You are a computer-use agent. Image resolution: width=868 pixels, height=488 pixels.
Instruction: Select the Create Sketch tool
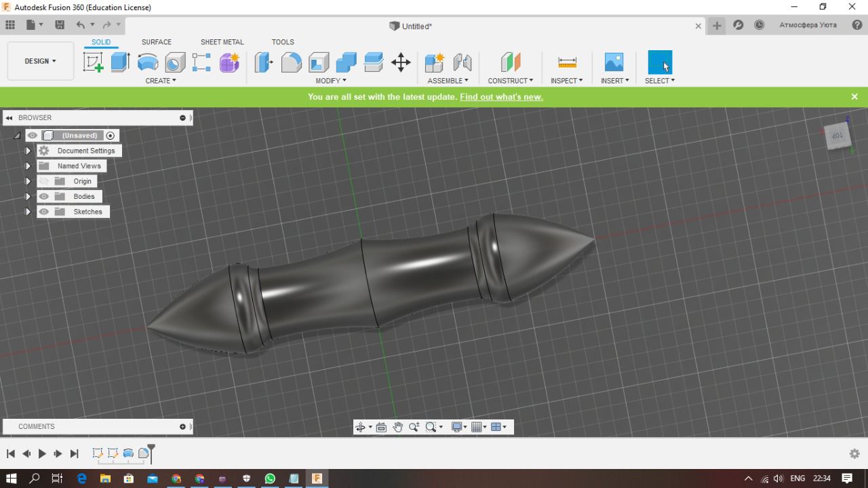tap(94, 62)
